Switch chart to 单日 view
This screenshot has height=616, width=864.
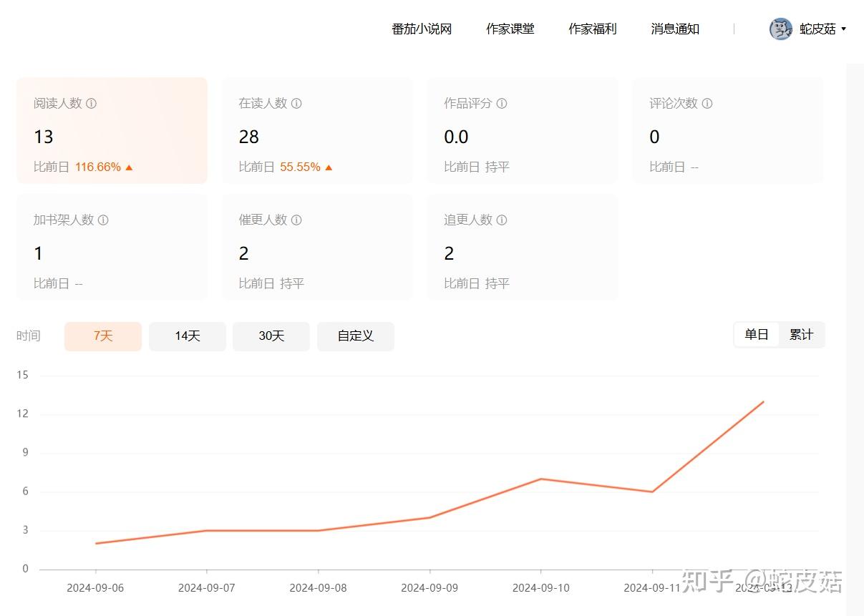tap(757, 335)
